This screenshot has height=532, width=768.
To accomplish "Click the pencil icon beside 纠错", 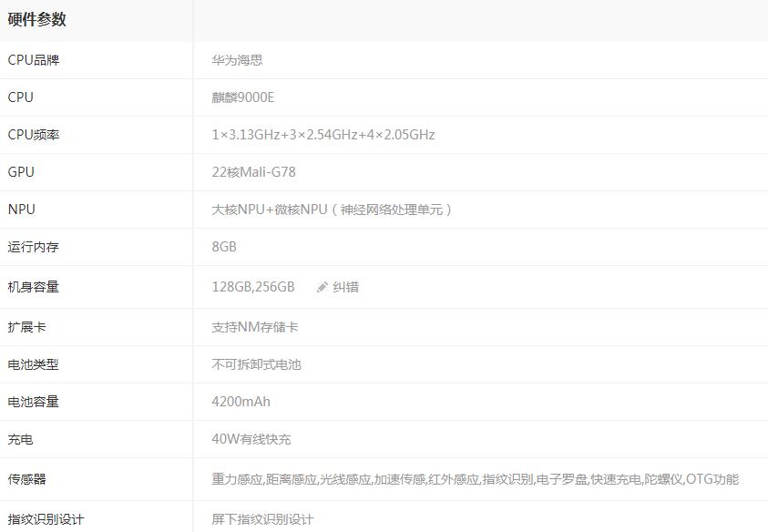I will click(322, 287).
